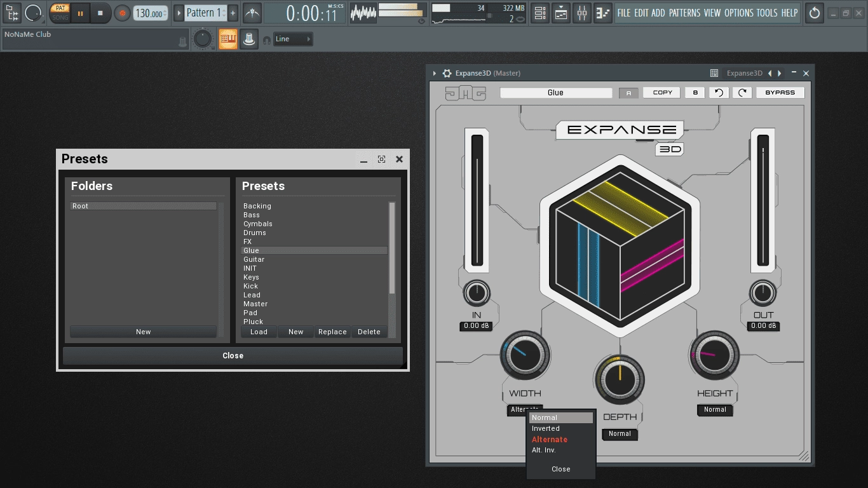This screenshot has height=488, width=868.
Task: Click Load button in Presets panel
Action: [259, 332]
